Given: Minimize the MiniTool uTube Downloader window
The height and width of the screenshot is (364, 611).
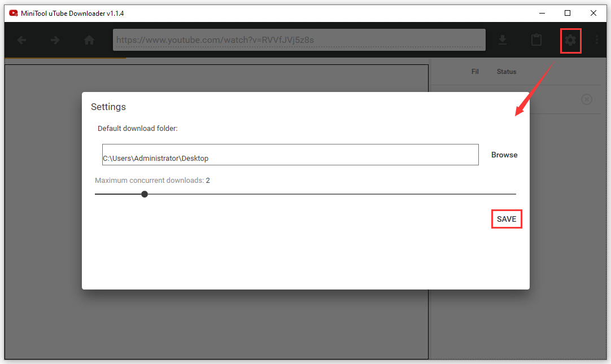Looking at the screenshot, I should pyautogui.click(x=542, y=13).
